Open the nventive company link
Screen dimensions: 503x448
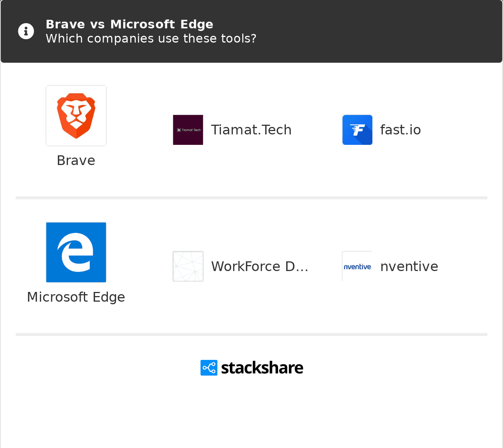409,267
